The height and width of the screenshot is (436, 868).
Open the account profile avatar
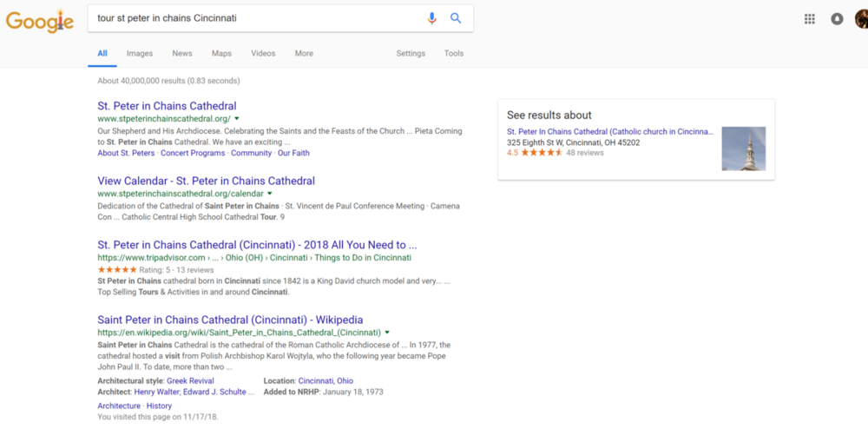pos(861,19)
